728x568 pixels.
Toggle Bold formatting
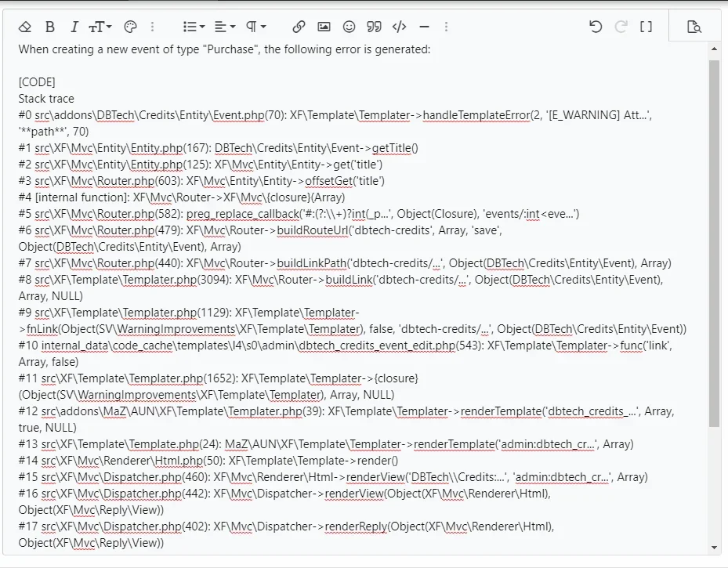[x=50, y=27]
